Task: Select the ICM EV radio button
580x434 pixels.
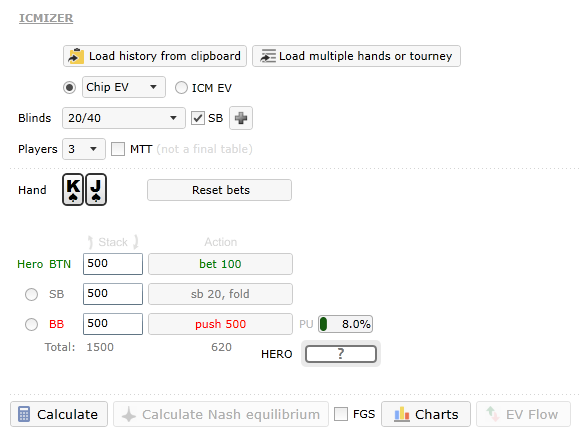Action: pyautogui.click(x=181, y=88)
